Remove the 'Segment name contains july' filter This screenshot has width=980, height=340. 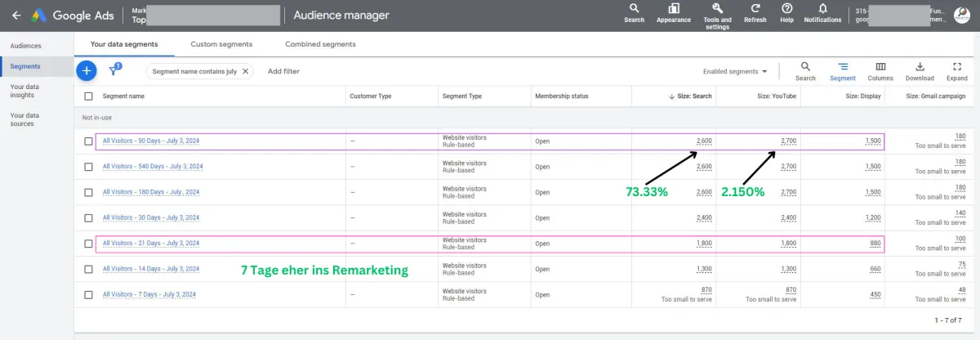coord(245,72)
